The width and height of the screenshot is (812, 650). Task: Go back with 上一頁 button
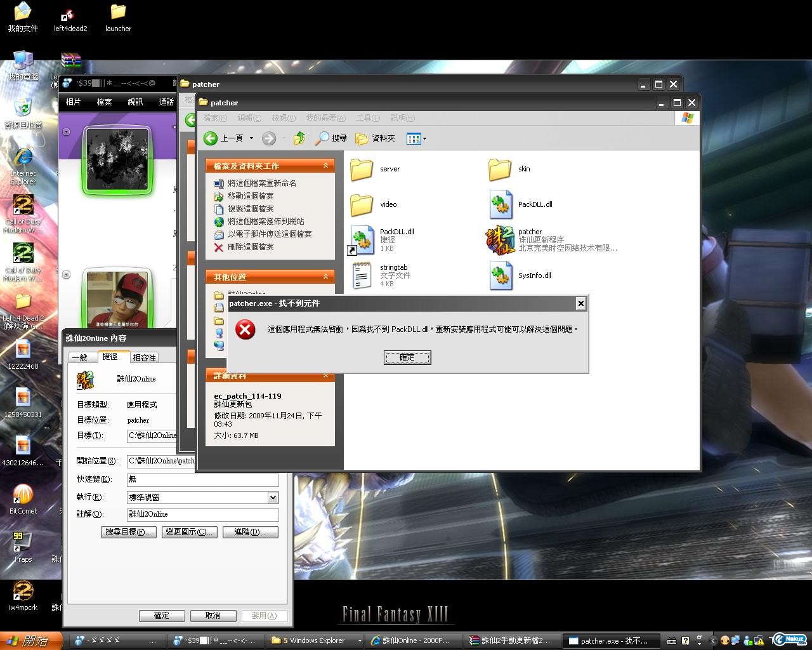(x=223, y=138)
